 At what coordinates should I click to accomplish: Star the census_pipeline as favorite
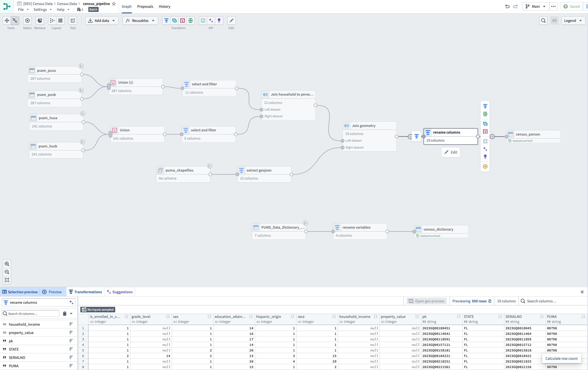pos(114,4)
